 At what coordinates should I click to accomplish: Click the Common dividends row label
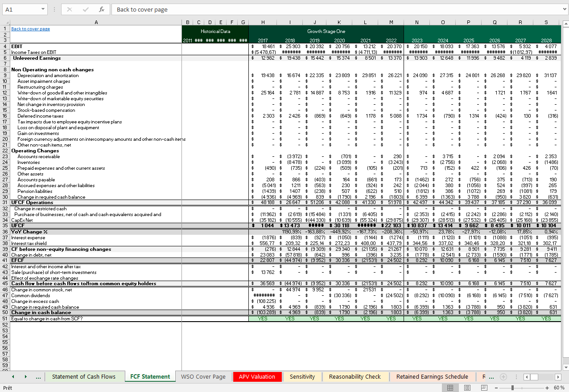point(31,295)
